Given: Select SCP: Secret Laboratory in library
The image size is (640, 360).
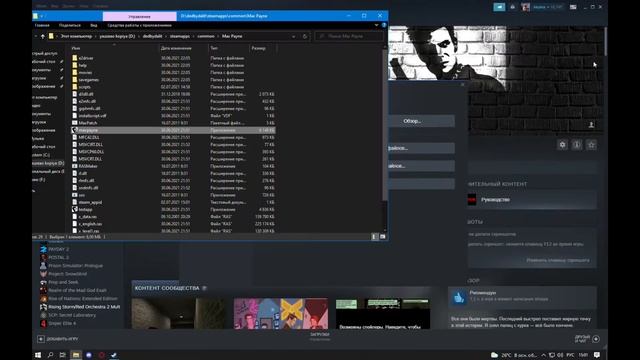Looking at the screenshot, I should point(72,315).
